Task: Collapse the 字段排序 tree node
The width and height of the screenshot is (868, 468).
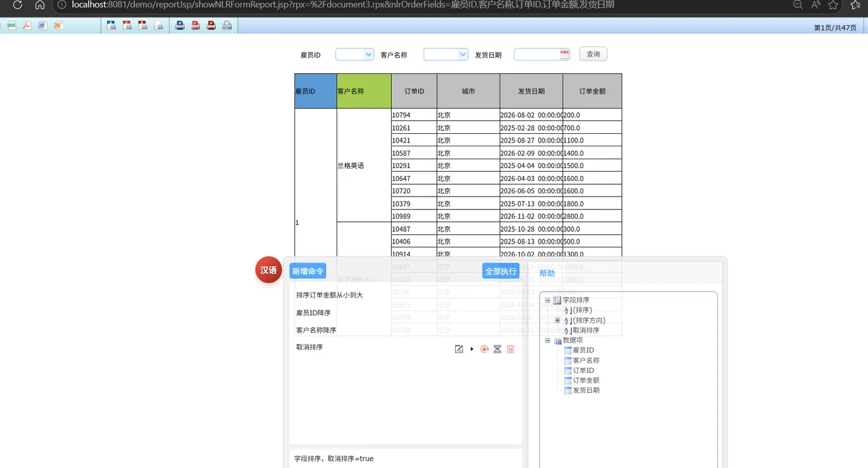Action: pos(547,300)
